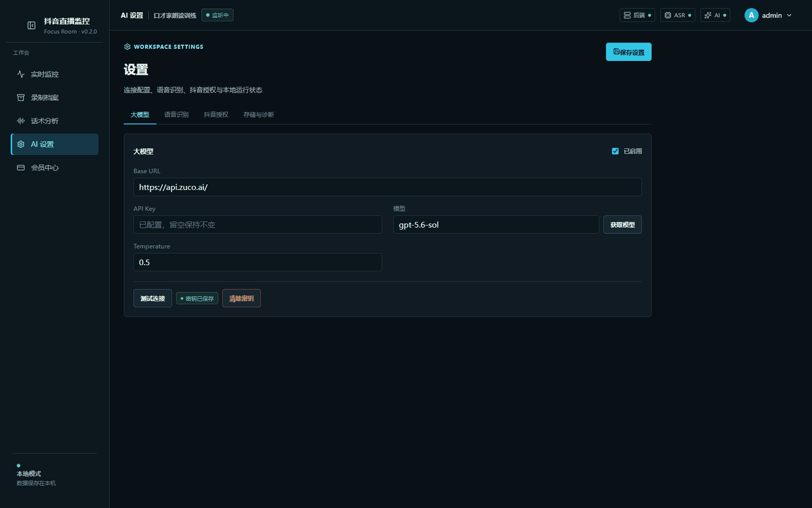Switch to the 抖音授权 tab
Image resolution: width=812 pixels, height=508 pixels.
(216, 114)
